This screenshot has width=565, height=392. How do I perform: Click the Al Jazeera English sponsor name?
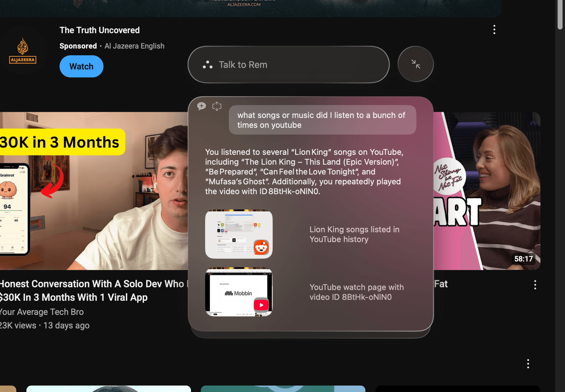(x=134, y=46)
